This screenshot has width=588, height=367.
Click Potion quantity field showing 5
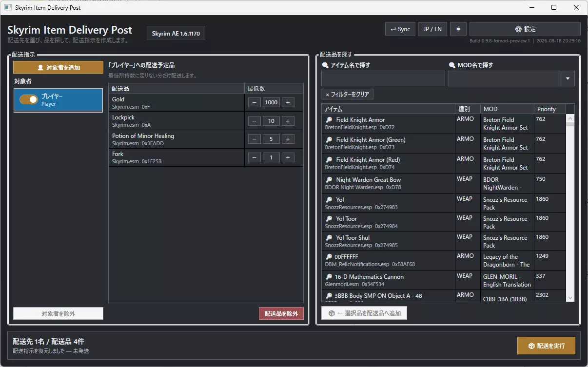tap(271, 139)
